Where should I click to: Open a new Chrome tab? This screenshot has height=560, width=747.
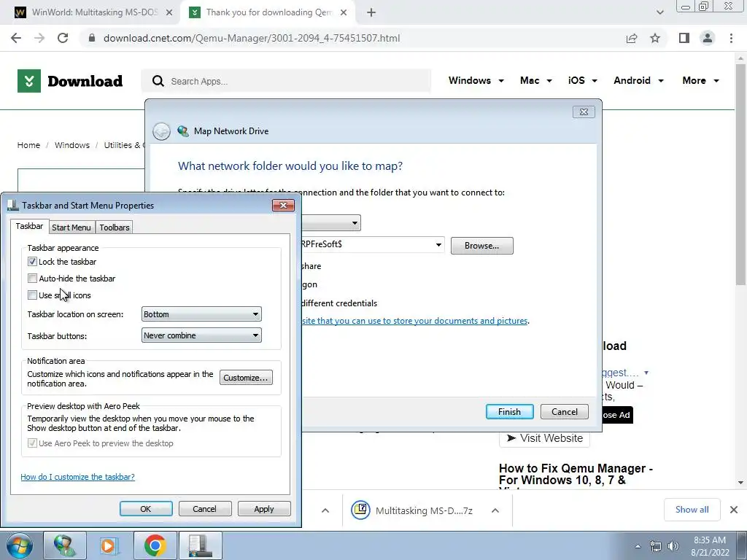tap(371, 12)
